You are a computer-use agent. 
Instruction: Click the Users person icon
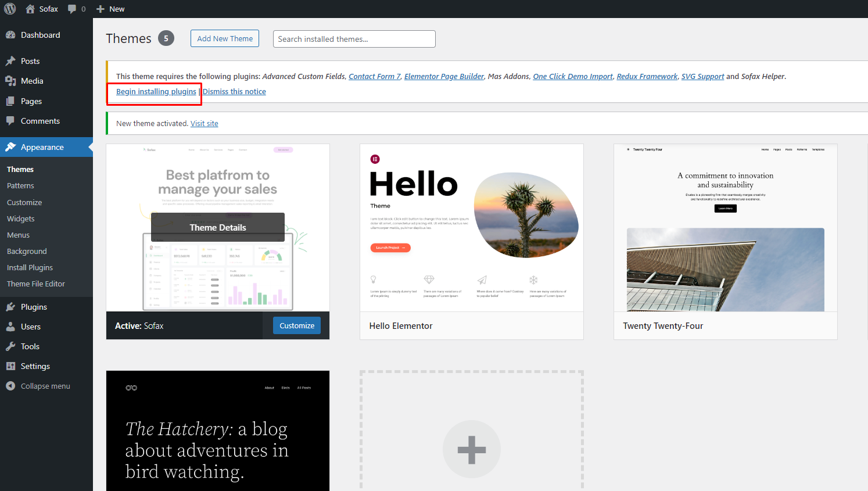(x=10, y=327)
